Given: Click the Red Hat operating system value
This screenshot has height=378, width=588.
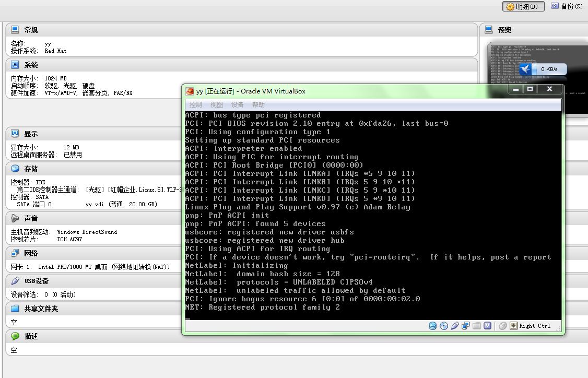Looking at the screenshot, I should tap(55, 51).
